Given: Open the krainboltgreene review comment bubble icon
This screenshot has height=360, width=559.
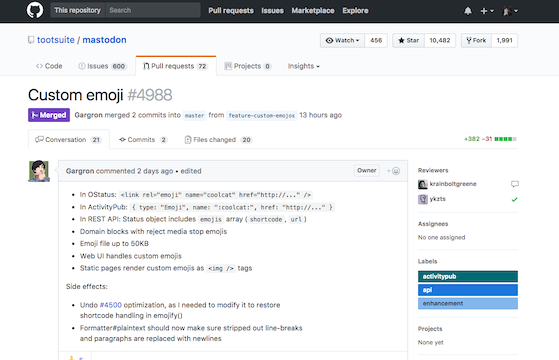Looking at the screenshot, I should click(514, 184).
